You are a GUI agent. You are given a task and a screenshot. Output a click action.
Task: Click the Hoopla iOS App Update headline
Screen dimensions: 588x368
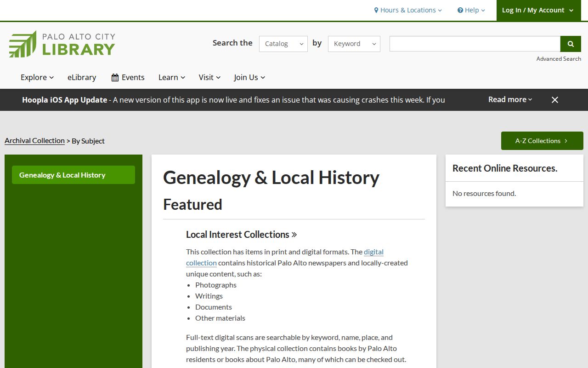pos(64,100)
